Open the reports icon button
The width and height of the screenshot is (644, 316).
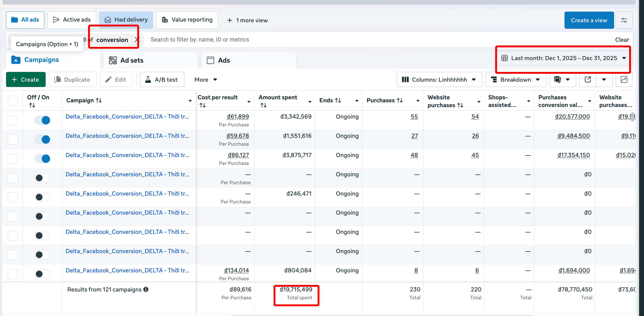558,80
